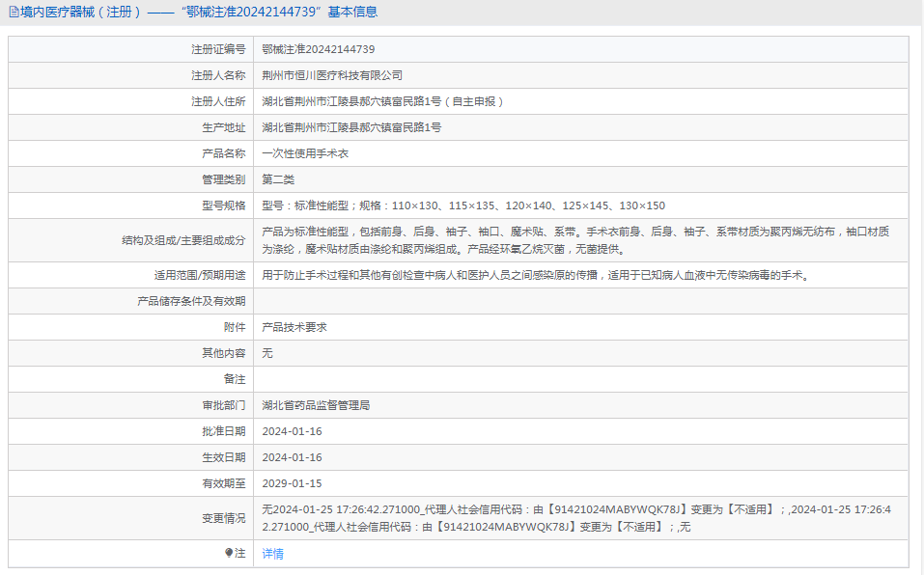The height and width of the screenshot is (575, 924).
Task: Select the specifications text 型号：标准性能型
Action: pos(463,205)
